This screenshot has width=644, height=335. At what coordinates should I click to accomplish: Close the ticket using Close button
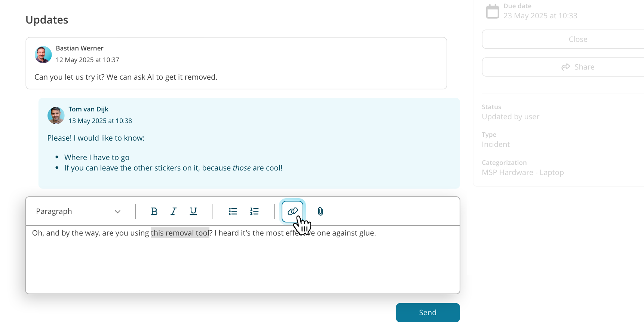(x=578, y=39)
